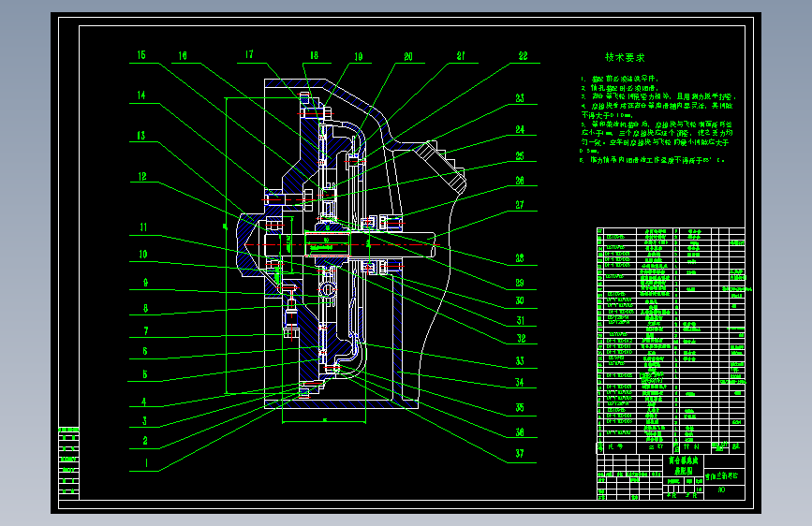Click the leader label 17
Image resolution: width=812 pixels, height=526 pixels.
tap(249, 54)
